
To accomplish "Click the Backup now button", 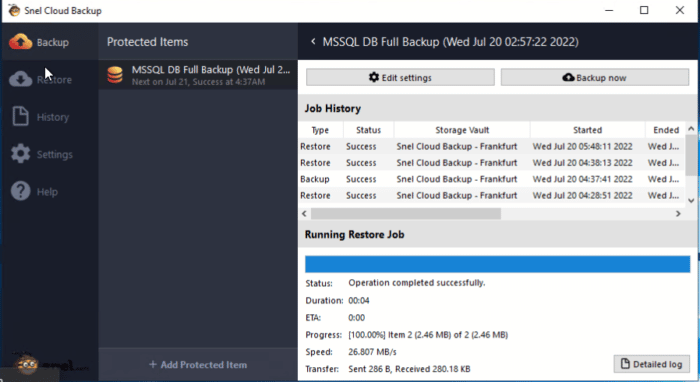I will click(595, 77).
